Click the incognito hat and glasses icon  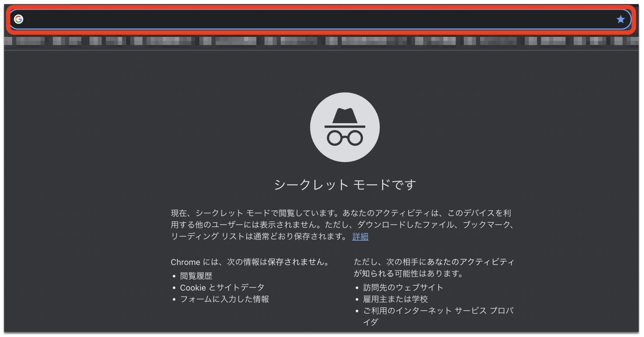(344, 127)
